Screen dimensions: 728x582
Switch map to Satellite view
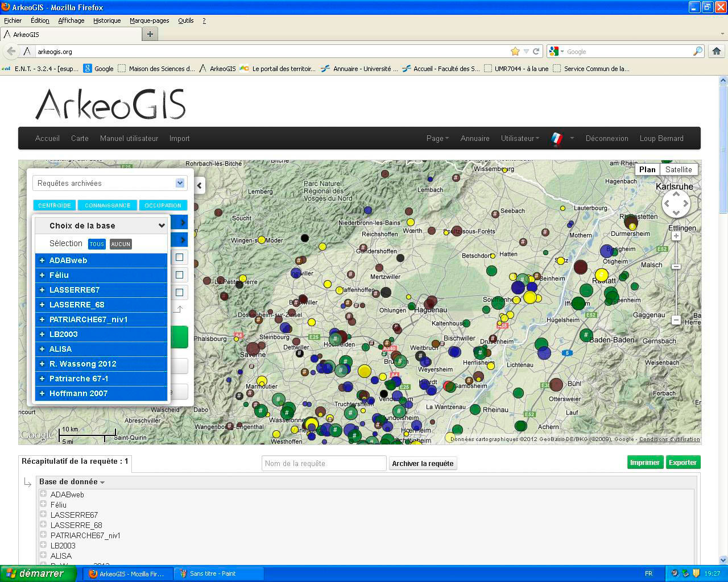(679, 169)
